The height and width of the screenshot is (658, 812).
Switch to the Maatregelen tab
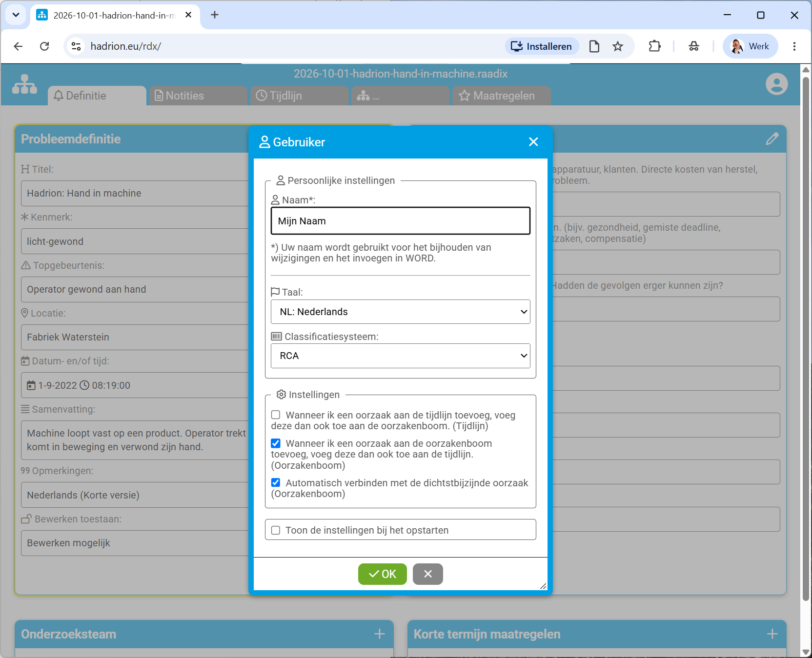pos(502,96)
